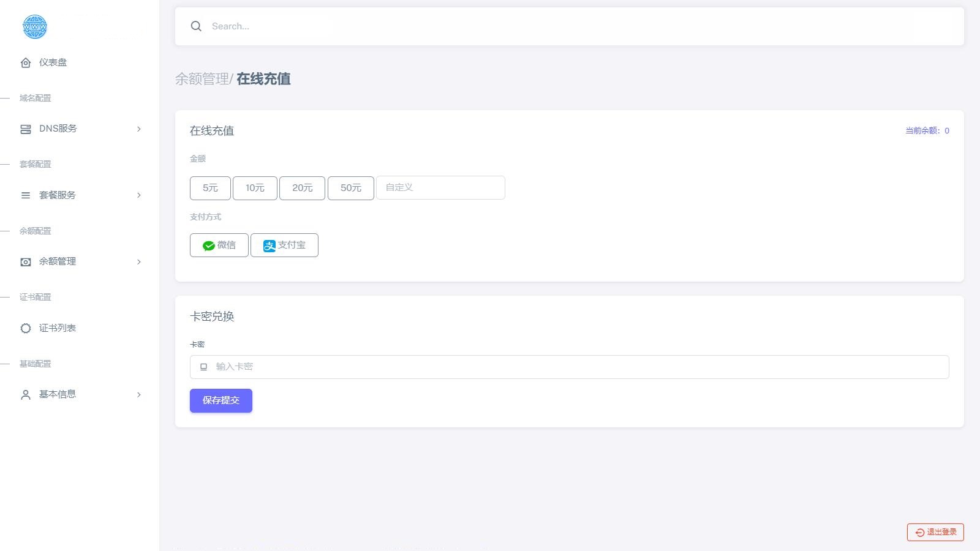Screen dimensions: 980x551
Task: Click the 退出登录 logout button
Action: pos(935,532)
